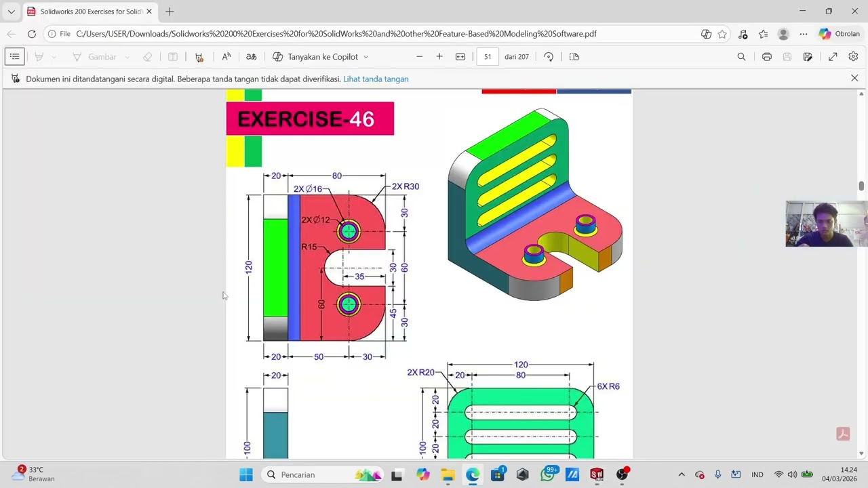
Task: Open the favorites list icon
Action: [763, 34]
